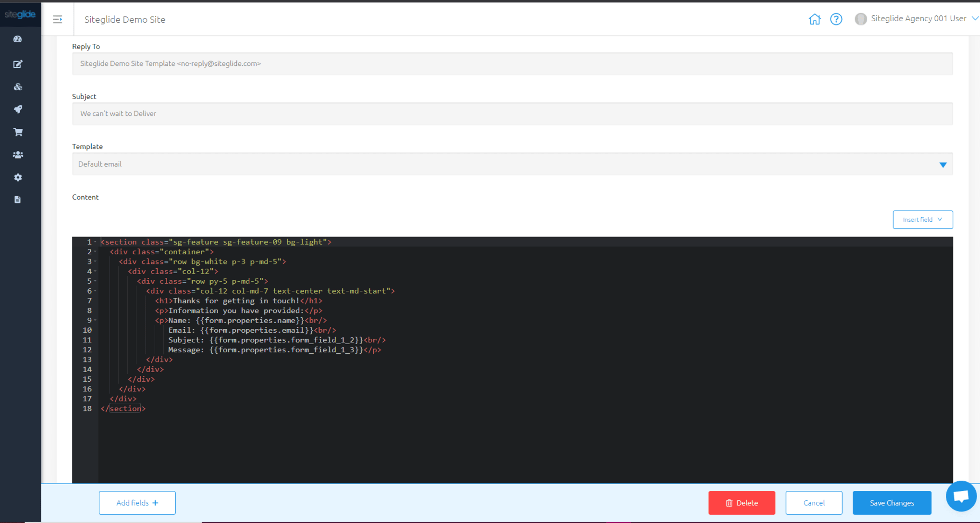
Task: Collapse code fold arrow on line 6
Action: click(95, 291)
